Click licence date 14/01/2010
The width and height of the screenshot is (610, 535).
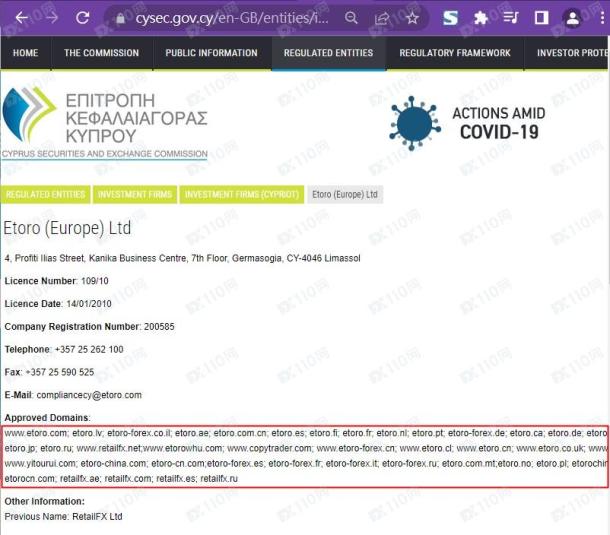[x=89, y=304]
